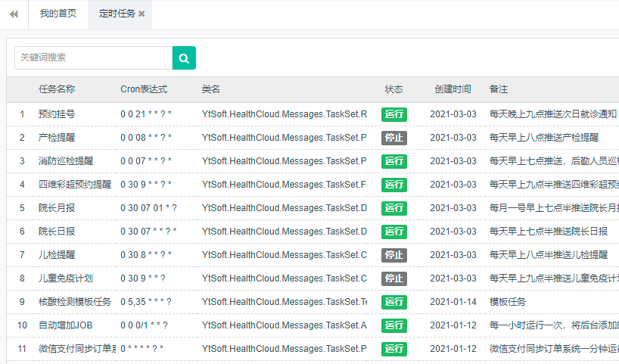Click the 创建时间 column header
Image resolution: width=619 pixels, height=364 pixels.
point(453,89)
